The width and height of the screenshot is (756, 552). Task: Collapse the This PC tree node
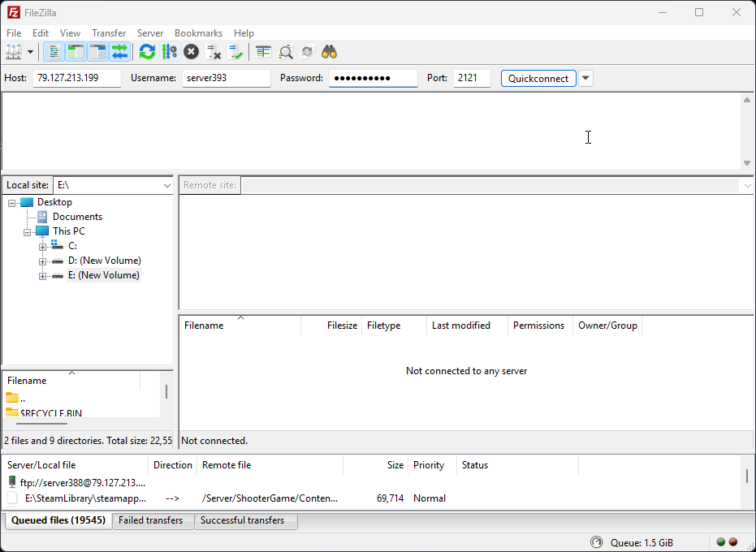(x=28, y=232)
